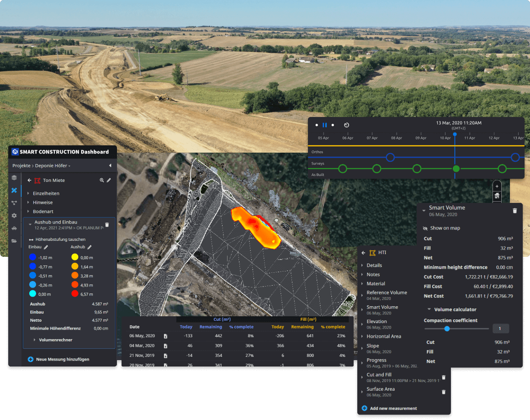Open the Deponie Höfer project dropdown
Image resolution: width=530 pixels, height=420 pixels.
tap(53, 166)
